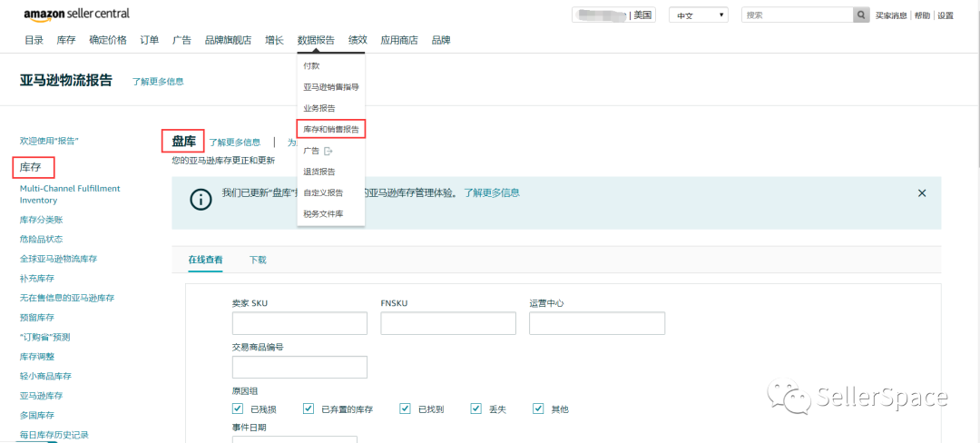Click the external link icon beside 广告
This screenshot has height=443, width=980.
328,151
